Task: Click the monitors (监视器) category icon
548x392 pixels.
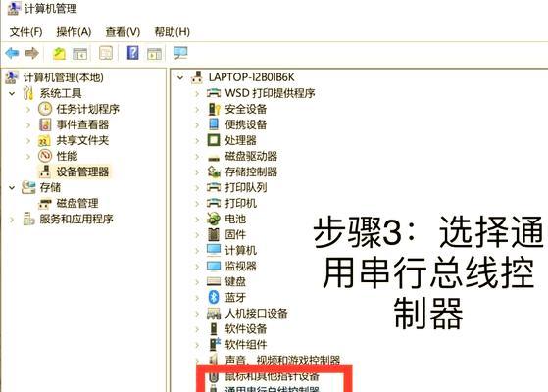Action: pos(214,266)
